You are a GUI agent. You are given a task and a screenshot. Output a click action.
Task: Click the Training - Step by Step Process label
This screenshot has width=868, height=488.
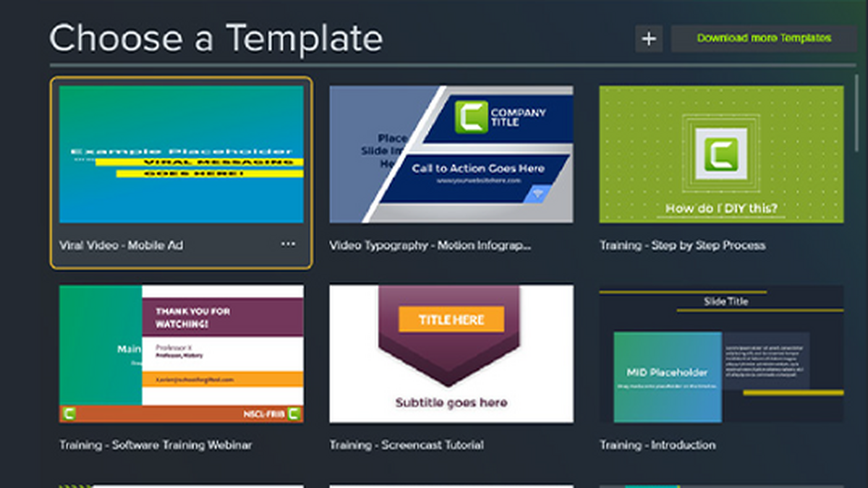[682, 245]
